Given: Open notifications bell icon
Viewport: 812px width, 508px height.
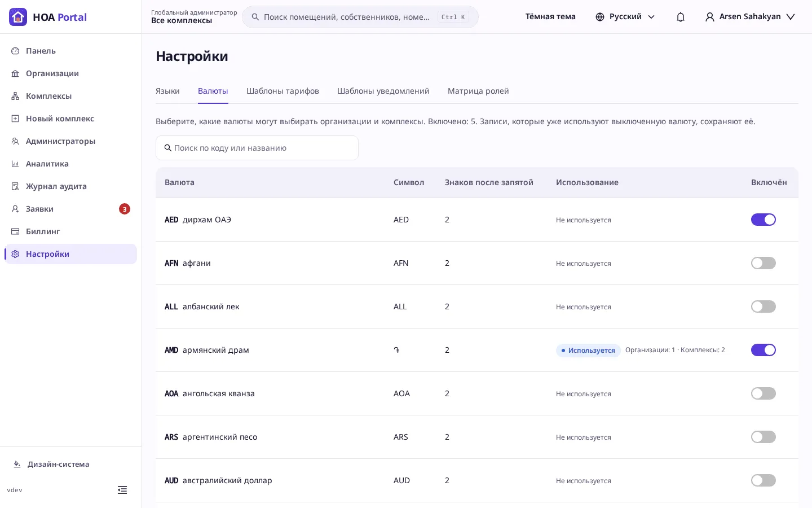Looking at the screenshot, I should point(681,17).
